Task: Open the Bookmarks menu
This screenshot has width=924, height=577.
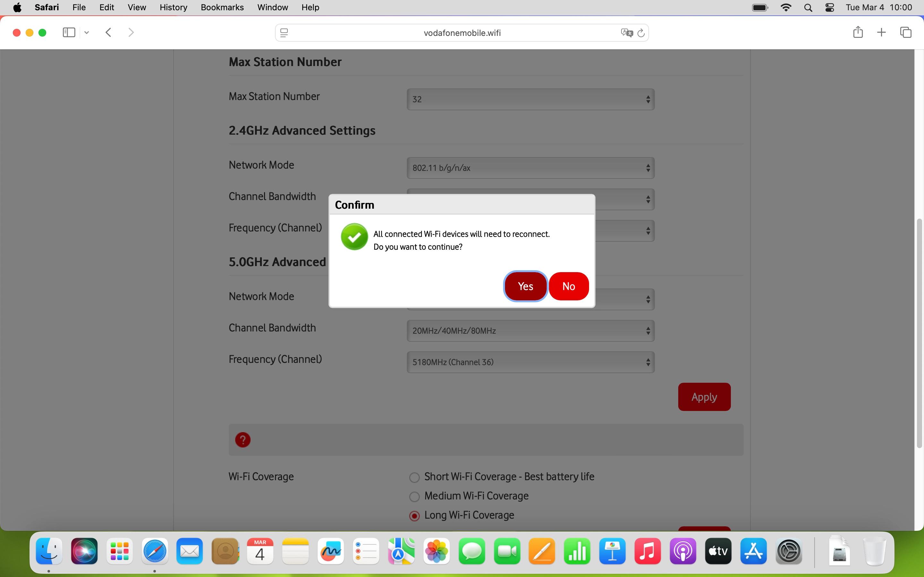Action: [x=222, y=8]
